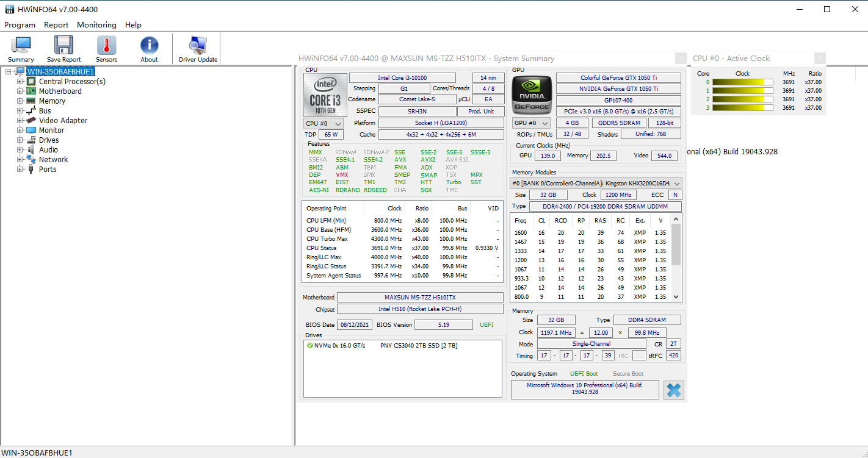
Task: Click the Intel Core i3 logo
Action: tap(324, 95)
